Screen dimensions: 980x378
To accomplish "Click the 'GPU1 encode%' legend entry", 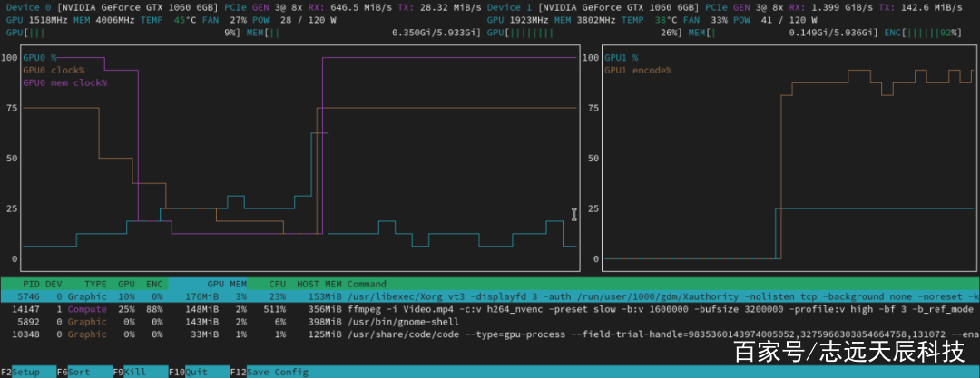I will 638,70.
